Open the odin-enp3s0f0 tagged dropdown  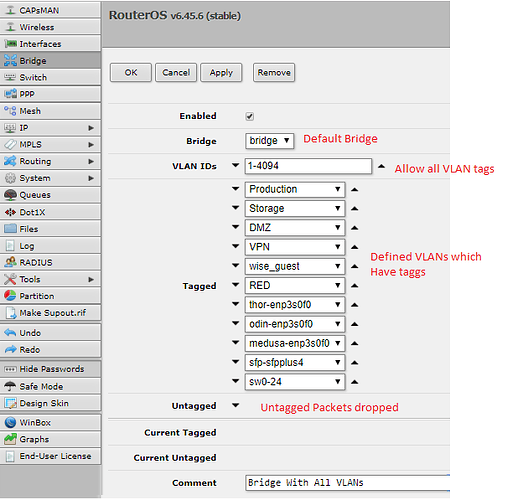[295, 324]
